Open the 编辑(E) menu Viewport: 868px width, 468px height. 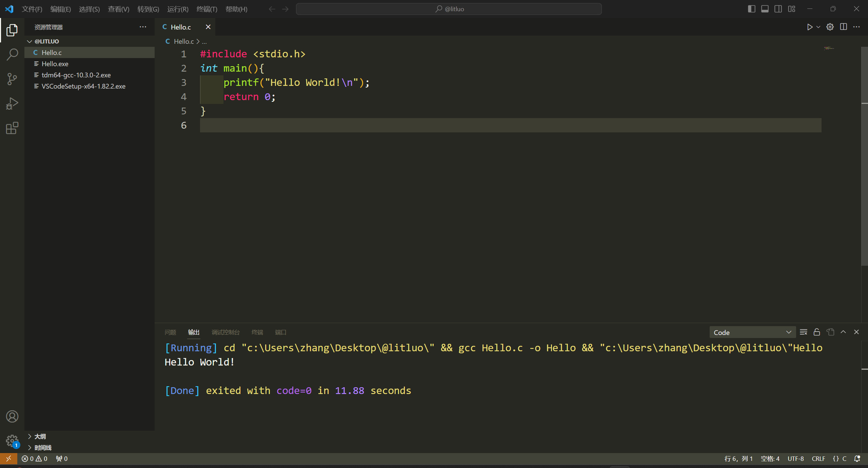pos(61,9)
